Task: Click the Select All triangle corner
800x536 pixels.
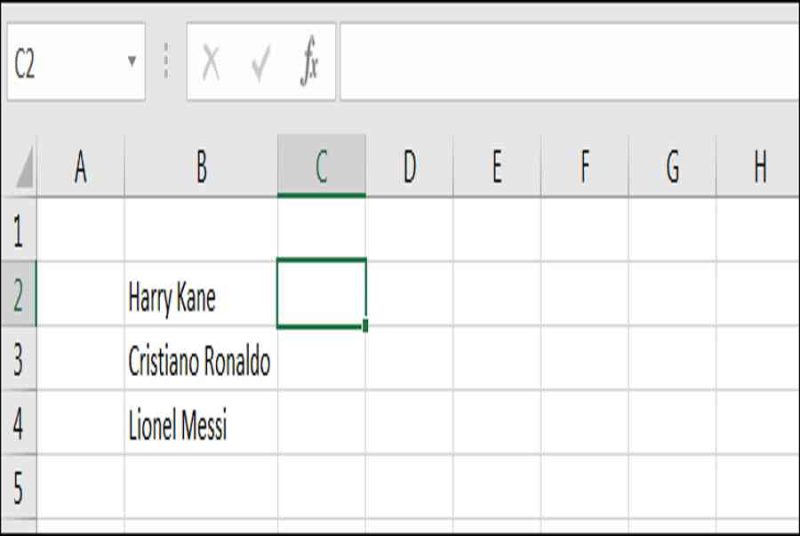Action: tap(24, 167)
